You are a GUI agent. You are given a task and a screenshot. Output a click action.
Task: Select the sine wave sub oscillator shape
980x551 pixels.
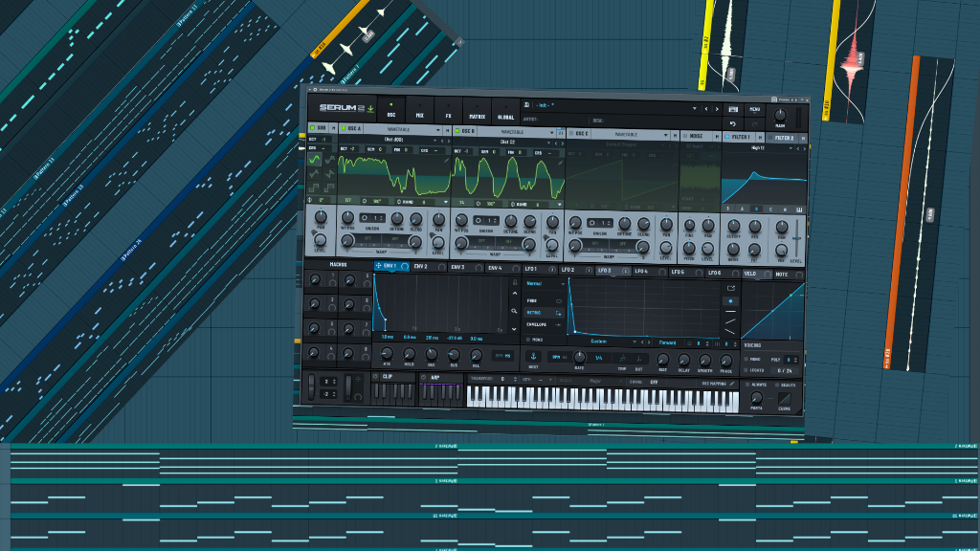[314, 160]
